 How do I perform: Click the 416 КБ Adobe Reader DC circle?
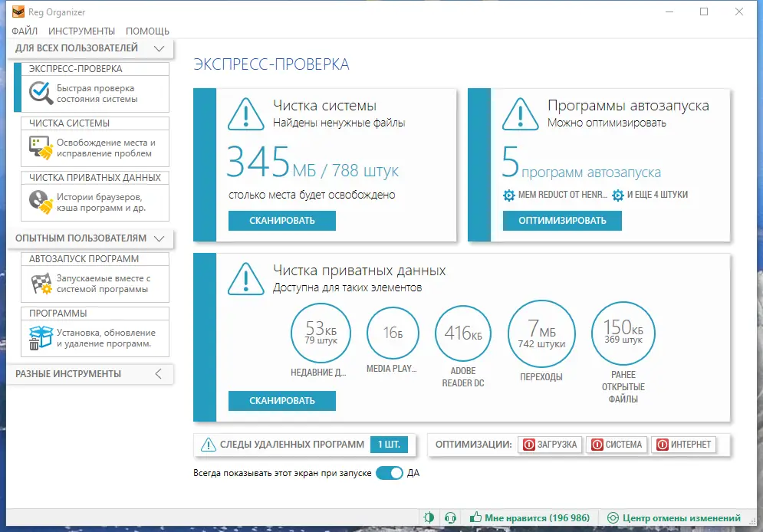pyautogui.click(x=462, y=333)
